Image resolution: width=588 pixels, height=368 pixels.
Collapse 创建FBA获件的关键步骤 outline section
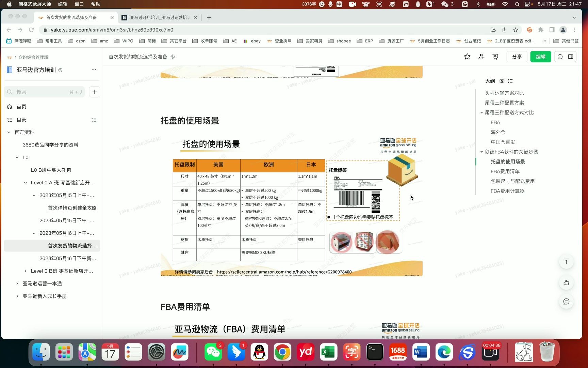click(481, 152)
